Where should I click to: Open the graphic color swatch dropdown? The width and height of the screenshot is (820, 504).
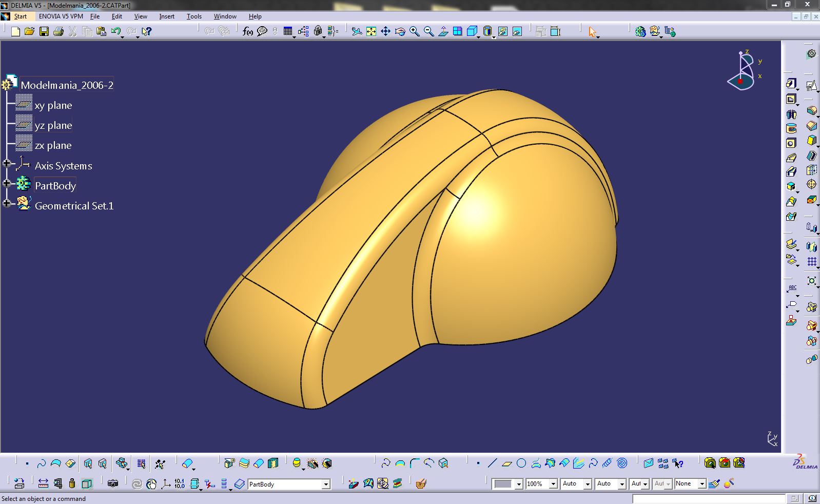tap(519, 484)
